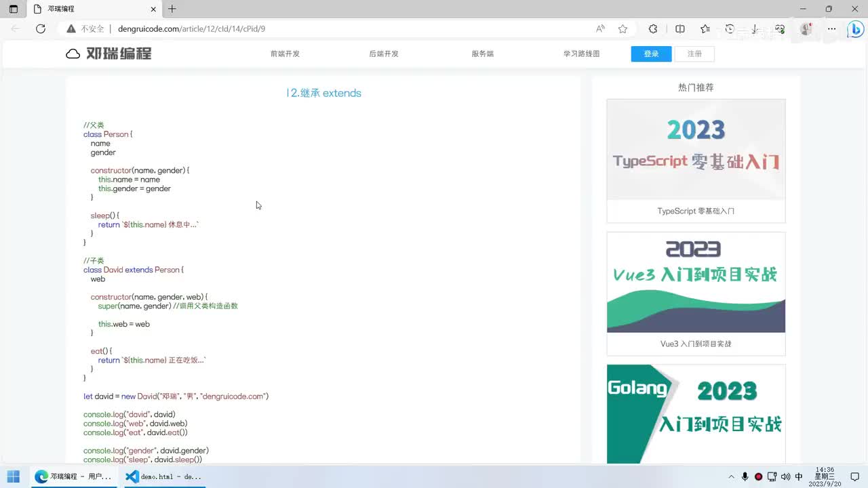Open browser essentials heart icon
The image size is (868, 488).
(780, 28)
